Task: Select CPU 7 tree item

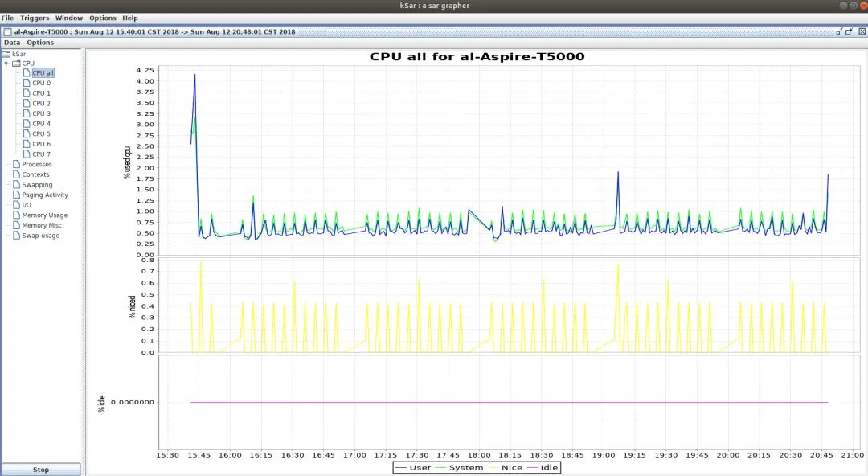Action: point(42,154)
